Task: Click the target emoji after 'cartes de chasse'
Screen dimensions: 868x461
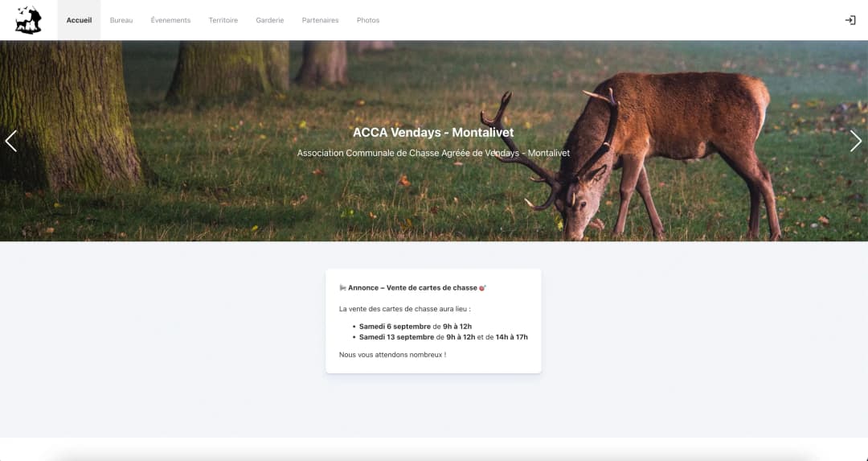Action: (482, 288)
